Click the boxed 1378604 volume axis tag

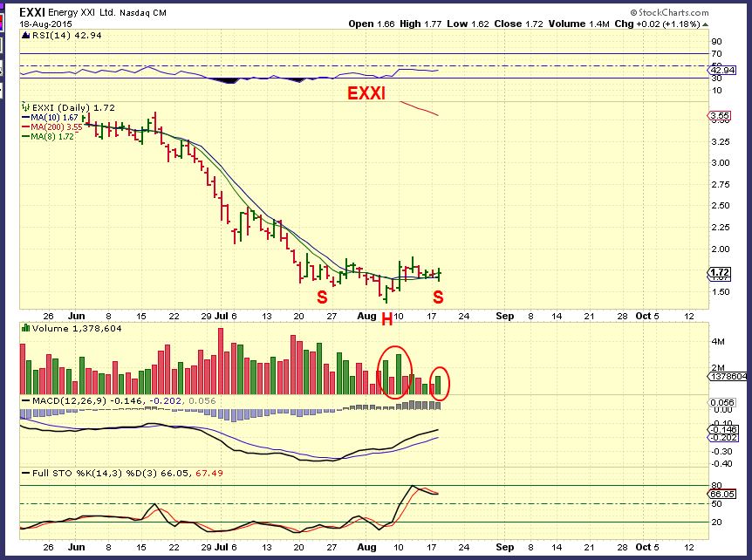point(728,377)
